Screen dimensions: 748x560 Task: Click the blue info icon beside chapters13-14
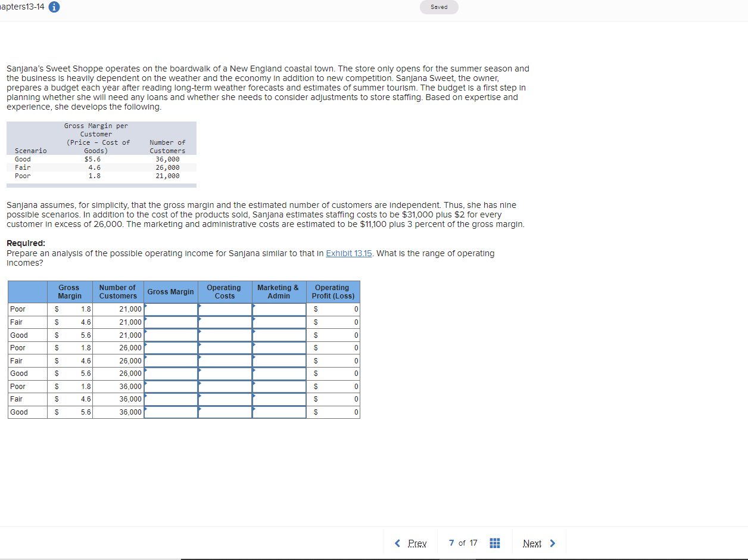54,7
